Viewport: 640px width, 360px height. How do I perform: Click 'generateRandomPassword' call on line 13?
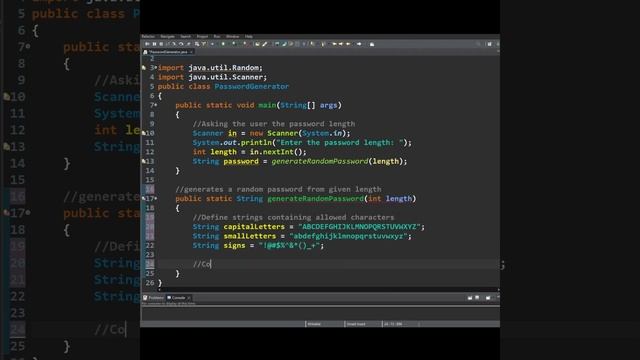pos(320,161)
